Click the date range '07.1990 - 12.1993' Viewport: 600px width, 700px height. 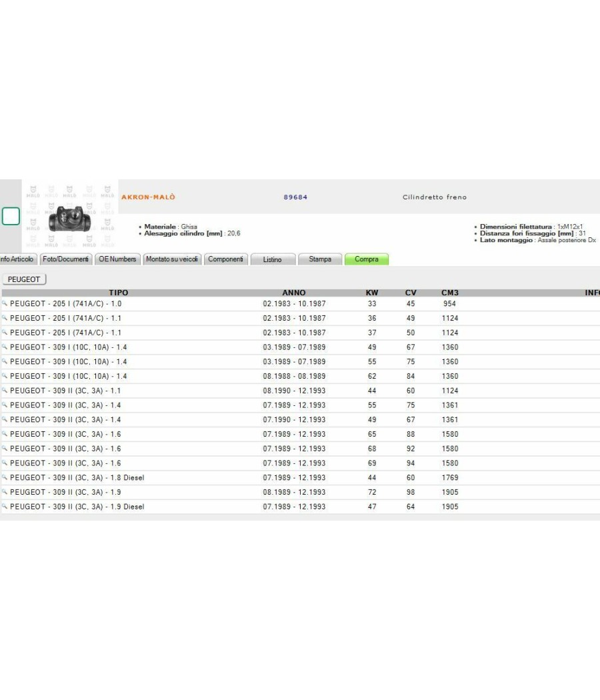tap(294, 419)
